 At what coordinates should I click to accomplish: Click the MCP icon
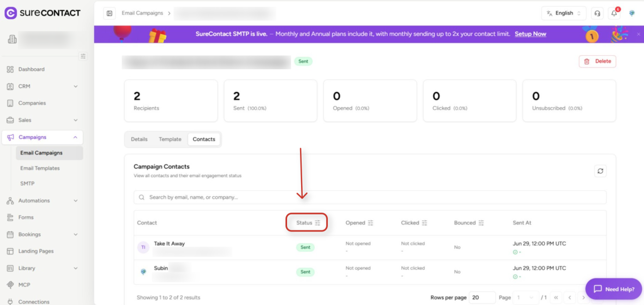point(10,285)
